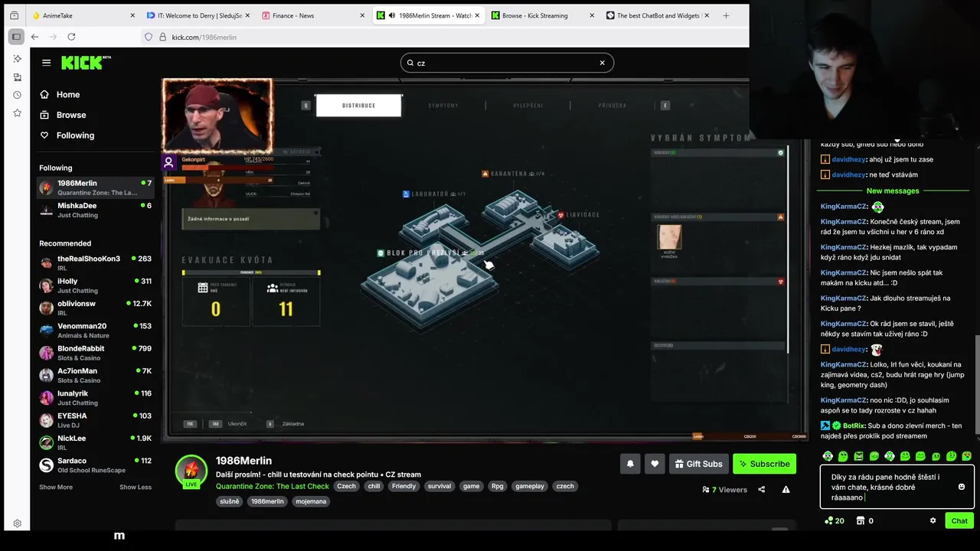Switch to Finance - News tab
Image resolution: width=980 pixels, height=551 pixels.
tap(314, 15)
